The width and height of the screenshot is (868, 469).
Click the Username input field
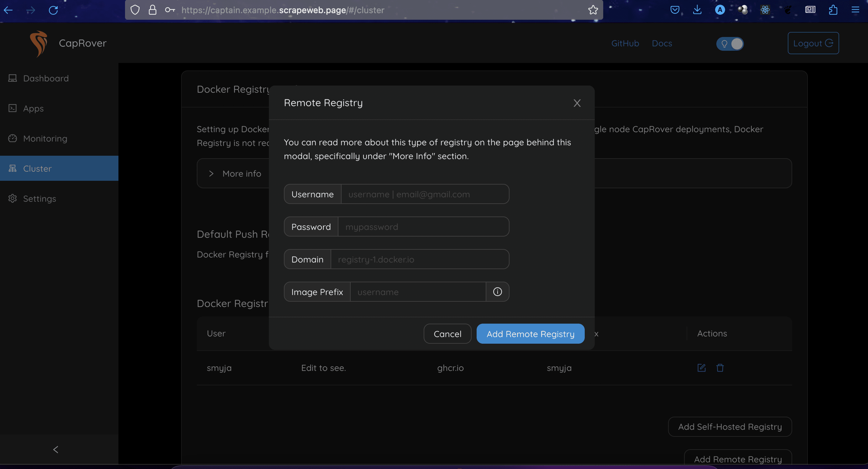coord(425,195)
